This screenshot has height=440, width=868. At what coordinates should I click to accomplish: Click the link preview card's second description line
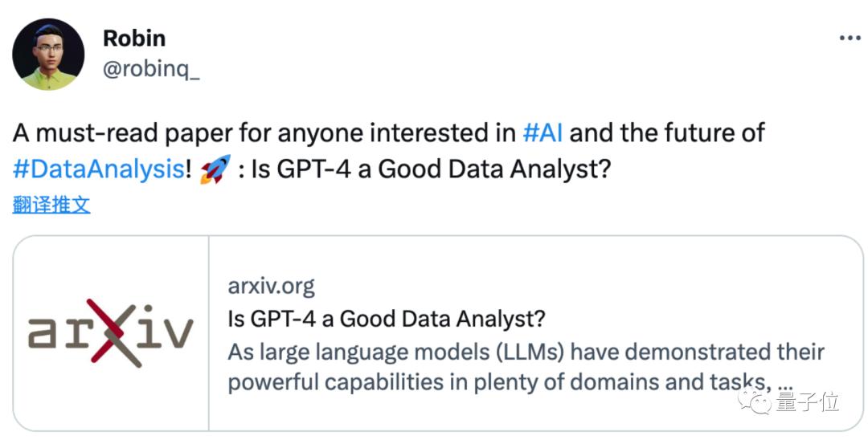pyautogui.click(x=510, y=382)
